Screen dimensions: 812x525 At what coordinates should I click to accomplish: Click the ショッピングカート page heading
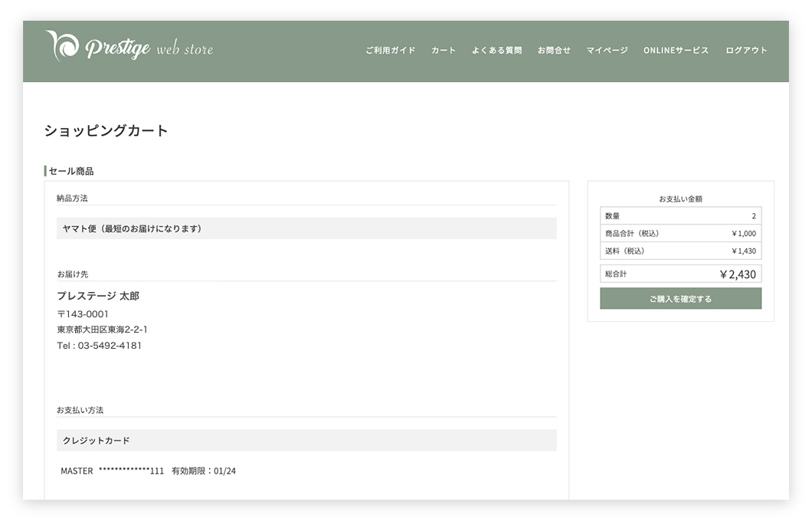(x=106, y=130)
